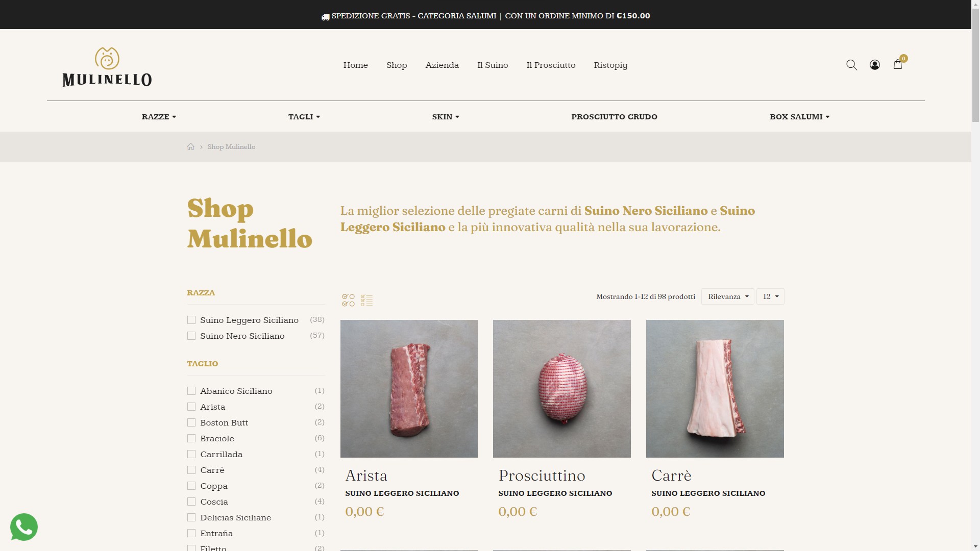Open the user account icon

(874, 65)
